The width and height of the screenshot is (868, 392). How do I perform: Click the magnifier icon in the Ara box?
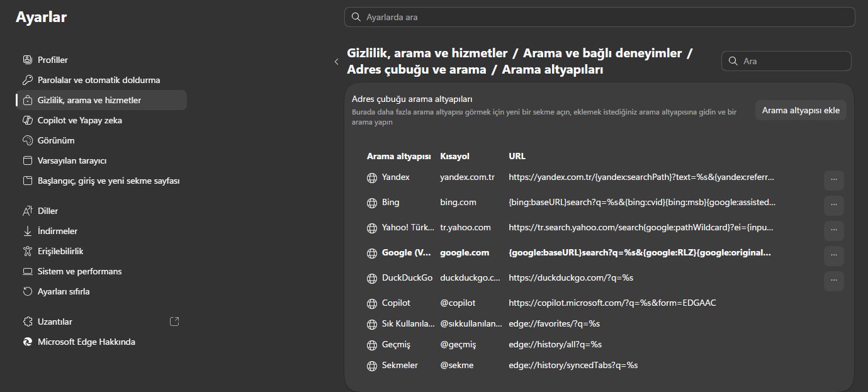(733, 61)
